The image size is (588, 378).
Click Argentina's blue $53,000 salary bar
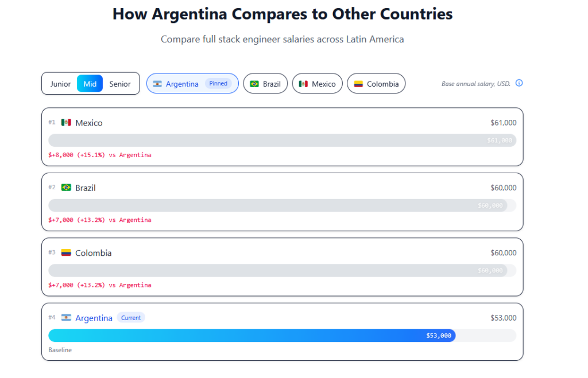pos(252,336)
